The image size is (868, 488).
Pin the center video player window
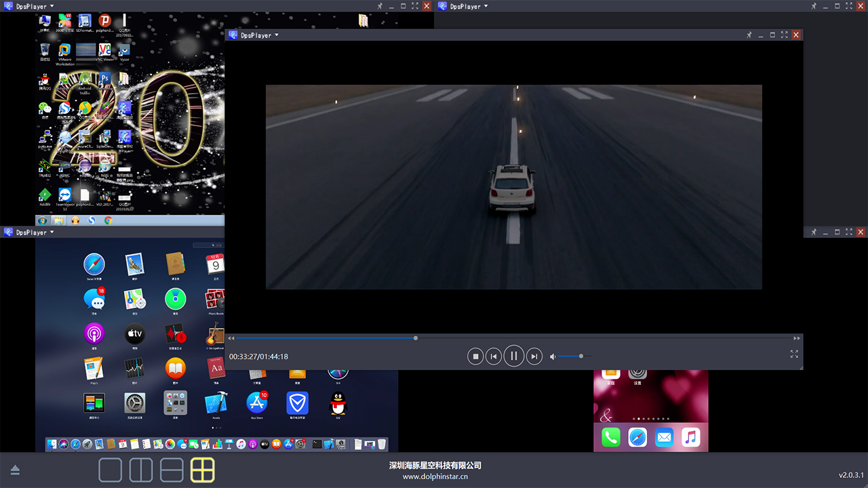click(749, 35)
